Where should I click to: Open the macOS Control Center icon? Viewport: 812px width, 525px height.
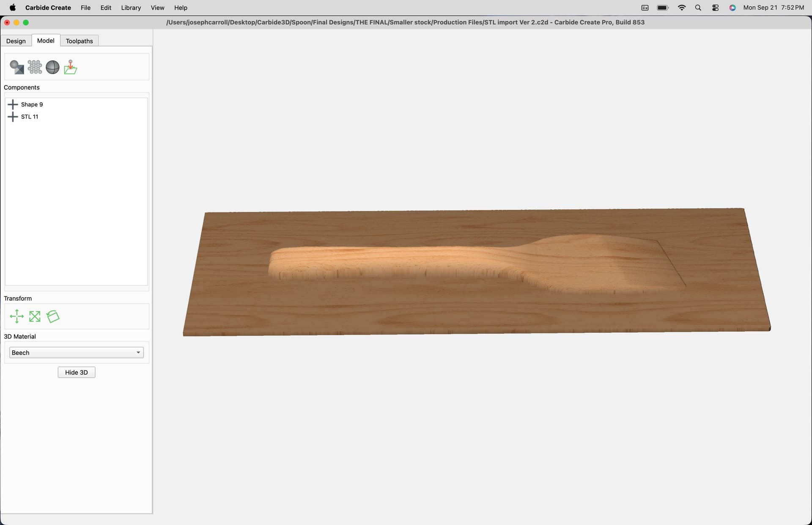715,8
